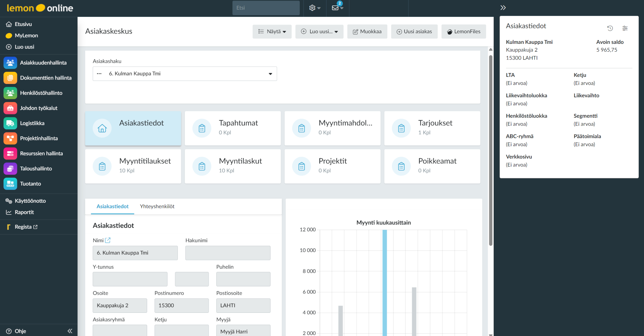Viewport: 644px width, 336px height.
Task: Open the messages envelope icon with badge
Action: [335, 8]
